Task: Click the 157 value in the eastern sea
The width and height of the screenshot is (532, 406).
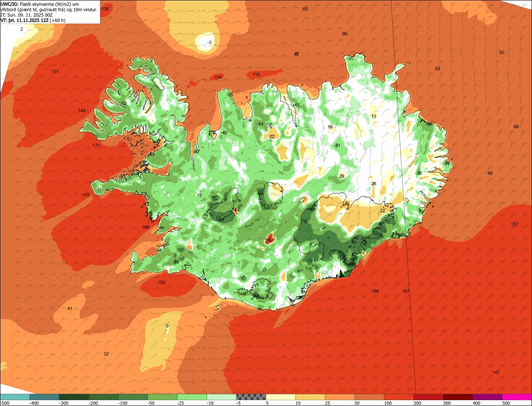Action: click(515, 224)
